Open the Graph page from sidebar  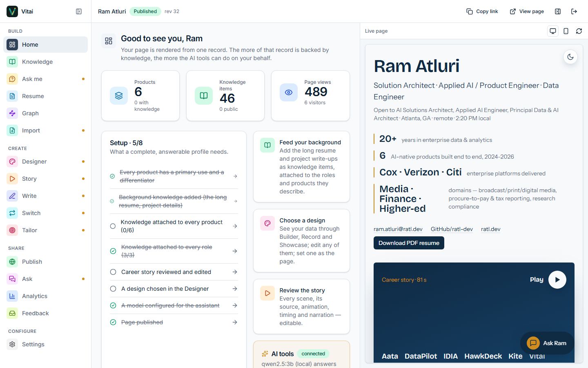[45, 113]
